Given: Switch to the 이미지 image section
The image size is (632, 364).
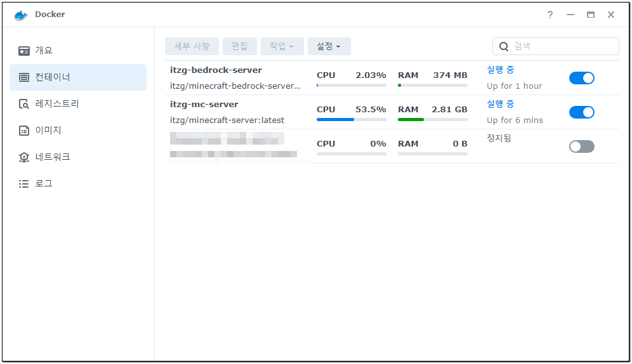Looking at the screenshot, I should pos(78,131).
